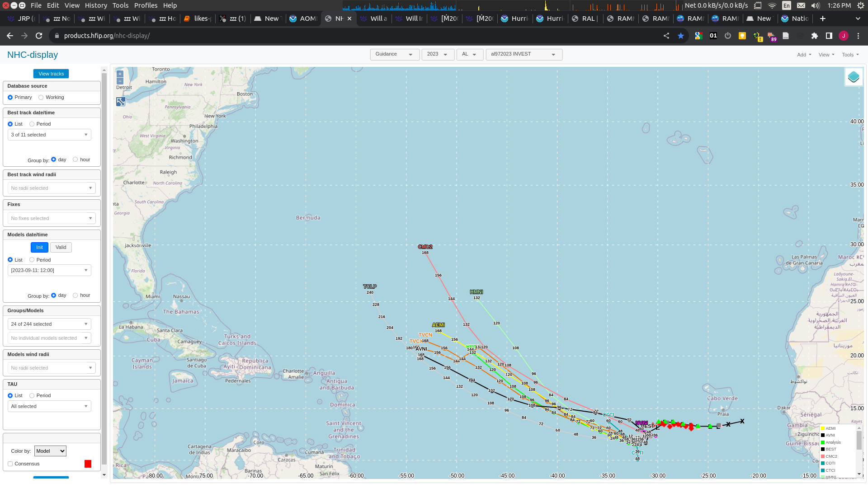868x488 pixels.
Task: Open the al972023 INVEST storm dropdown
Action: click(x=524, y=54)
